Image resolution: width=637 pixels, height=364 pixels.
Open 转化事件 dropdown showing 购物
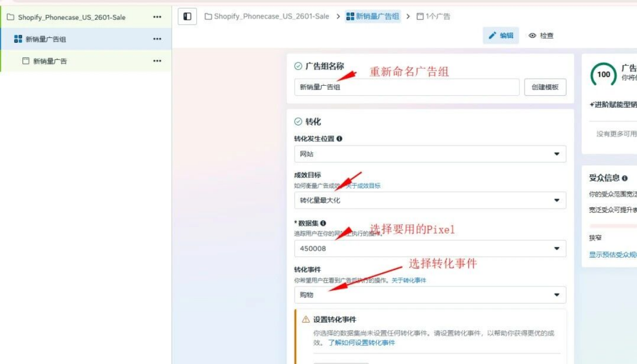430,295
